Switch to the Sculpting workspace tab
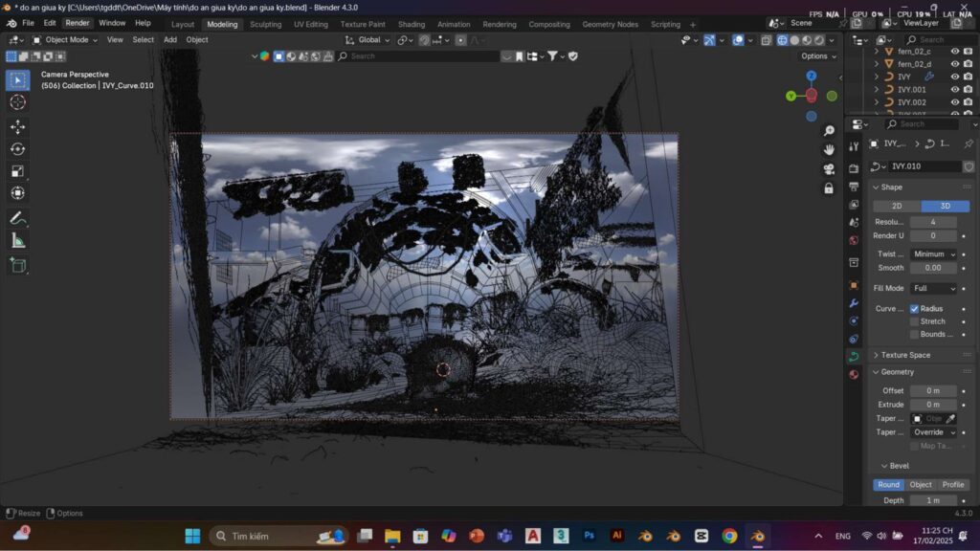Screen dimensions: 980x551 coord(265,24)
